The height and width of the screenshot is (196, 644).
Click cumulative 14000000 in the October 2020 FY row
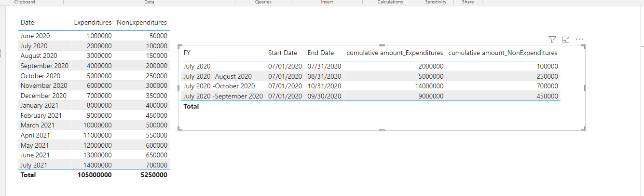(429, 86)
